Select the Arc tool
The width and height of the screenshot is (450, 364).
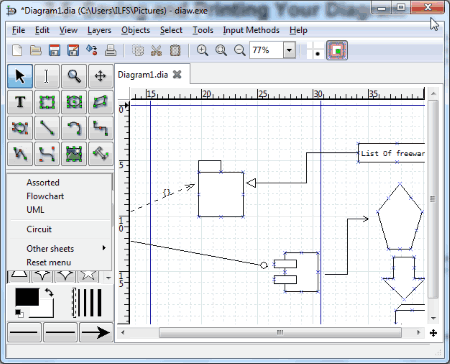pos(74,128)
